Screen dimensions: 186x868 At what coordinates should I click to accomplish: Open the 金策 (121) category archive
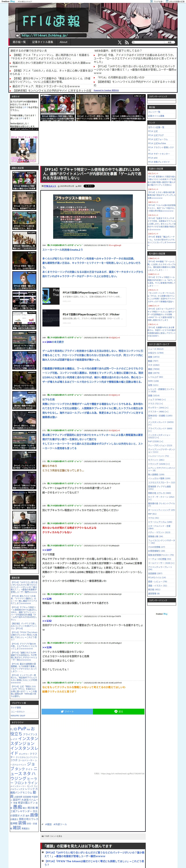point(153,385)
